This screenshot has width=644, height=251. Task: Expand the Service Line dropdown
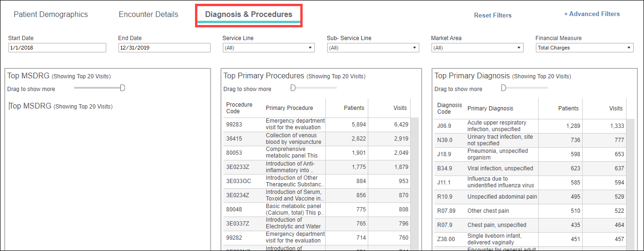tap(268, 48)
